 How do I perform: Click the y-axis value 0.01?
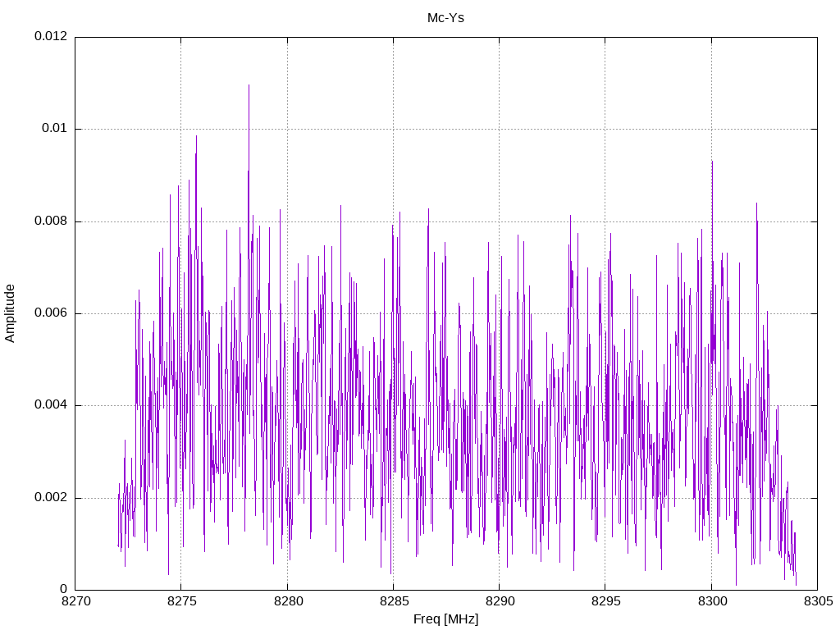pos(55,128)
